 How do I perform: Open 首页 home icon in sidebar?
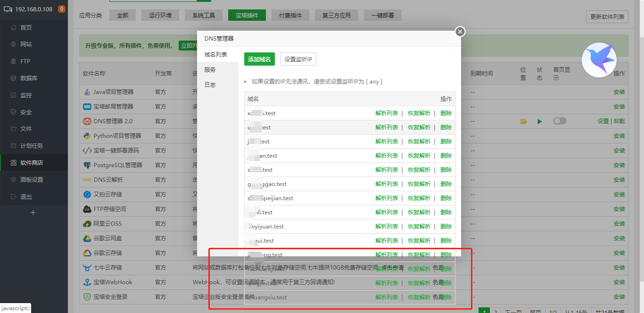point(14,27)
